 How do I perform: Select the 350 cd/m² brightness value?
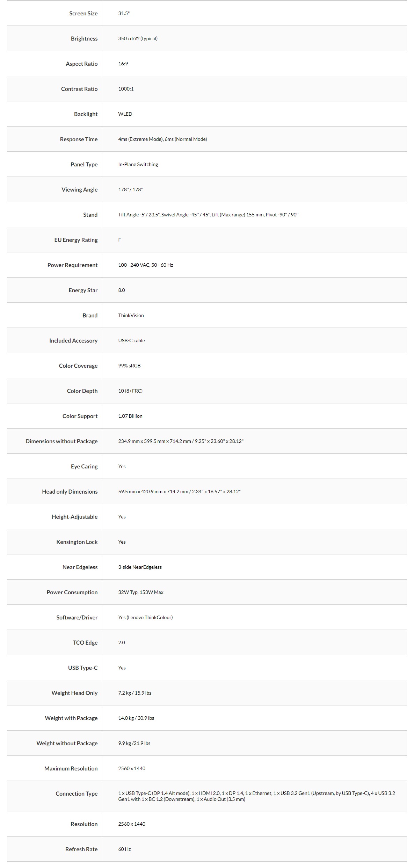tap(138, 38)
